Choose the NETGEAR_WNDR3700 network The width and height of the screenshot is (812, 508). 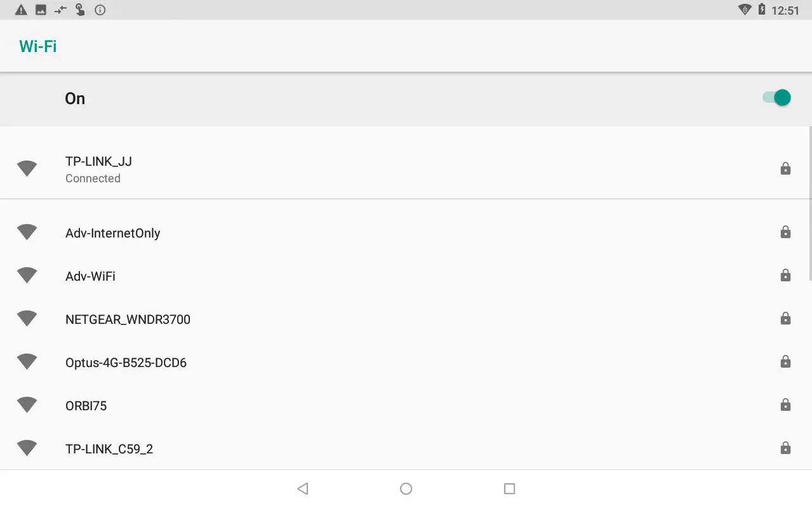point(128,319)
